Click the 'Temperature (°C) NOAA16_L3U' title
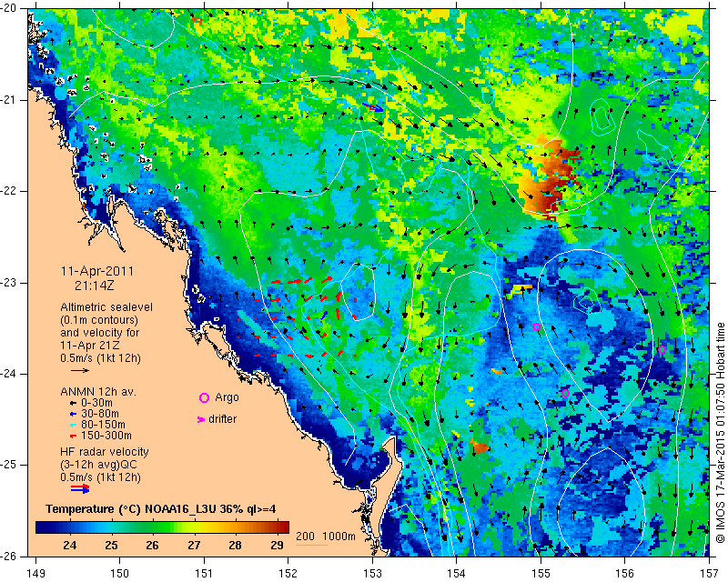Image resolution: width=728 pixels, height=582 pixels. pos(131,509)
